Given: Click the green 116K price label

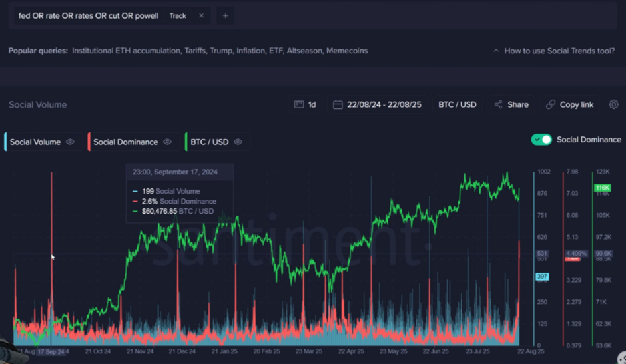Looking at the screenshot, I should tap(602, 188).
